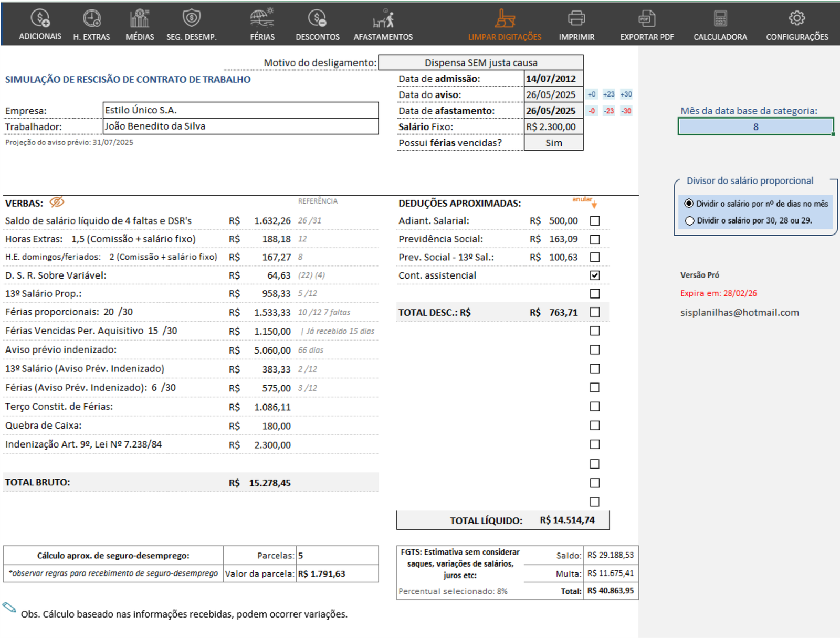
Task: Check the Previdência Social checkbox
Action: [x=595, y=239]
